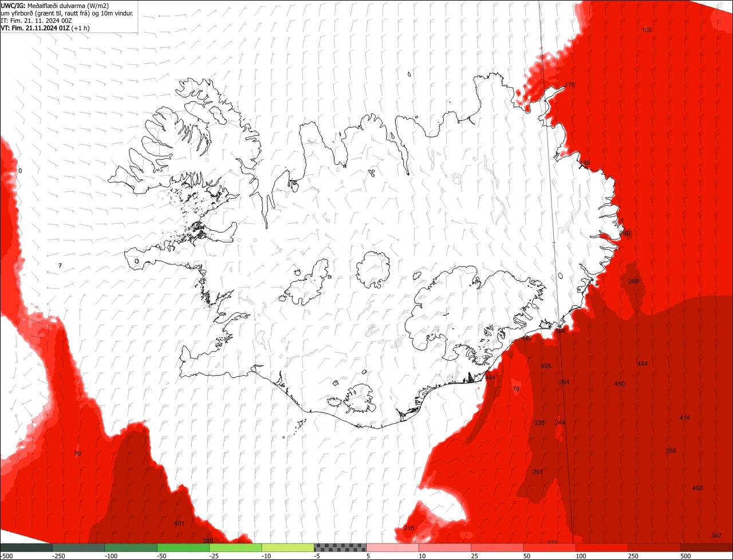Click the flux value 335 on the map
Viewport: 733px width, 560px height.
[x=539, y=423]
